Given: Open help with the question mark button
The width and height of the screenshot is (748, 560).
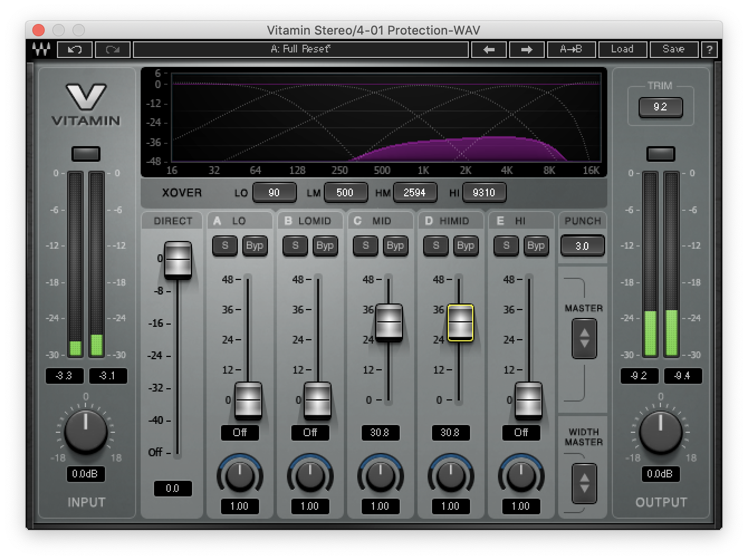Looking at the screenshot, I should [709, 49].
